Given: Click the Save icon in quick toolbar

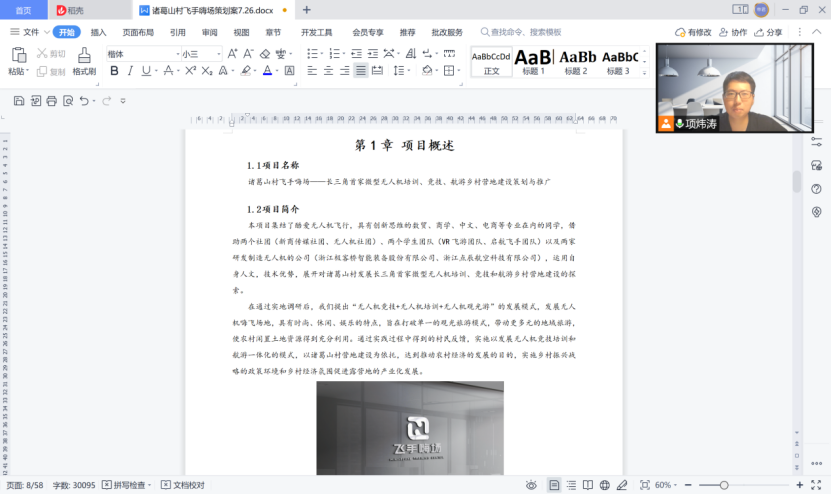Looking at the screenshot, I should tap(19, 101).
